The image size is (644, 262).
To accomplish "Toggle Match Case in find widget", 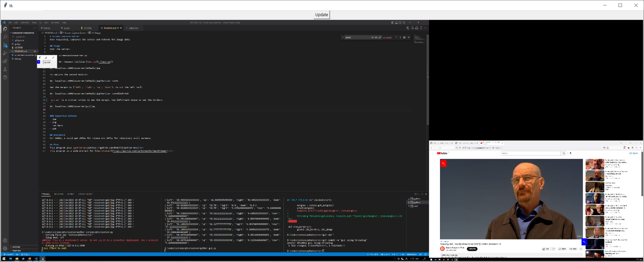I will pyautogui.click(x=372, y=37).
